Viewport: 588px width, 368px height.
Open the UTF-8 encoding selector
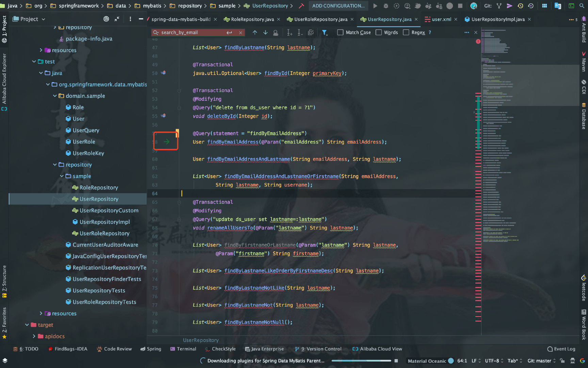(494, 361)
